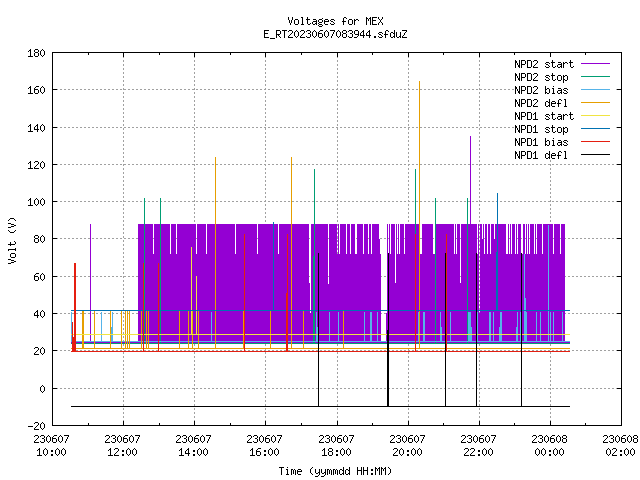The height and width of the screenshot is (480, 640).
Task: Click the 'NPD1 defl' legend label
Action: pos(541,156)
